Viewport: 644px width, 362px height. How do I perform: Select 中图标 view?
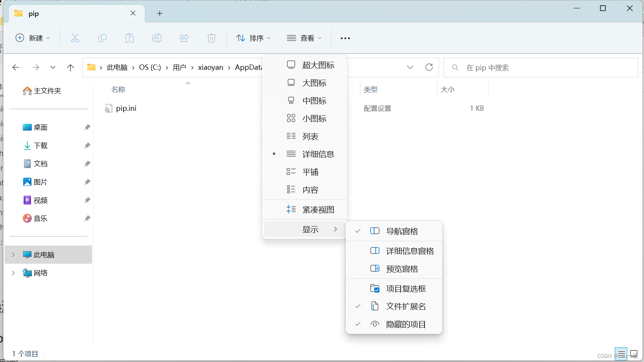click(x=305, y=101)
